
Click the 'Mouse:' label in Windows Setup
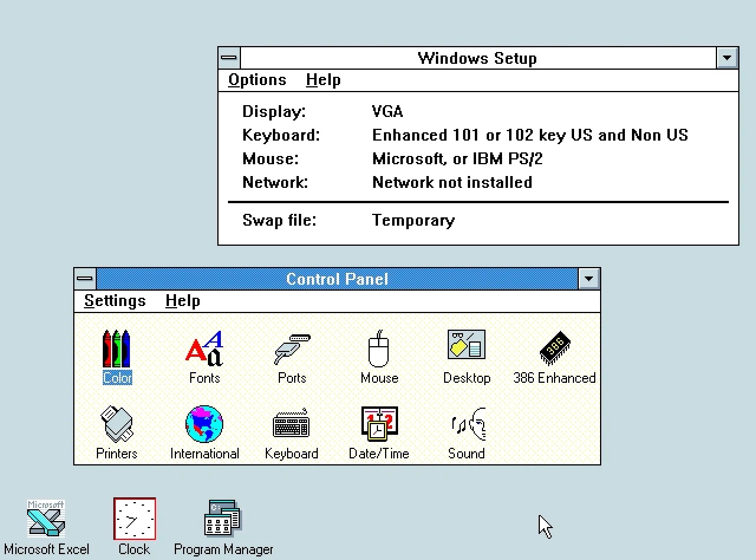coord(271,159)
